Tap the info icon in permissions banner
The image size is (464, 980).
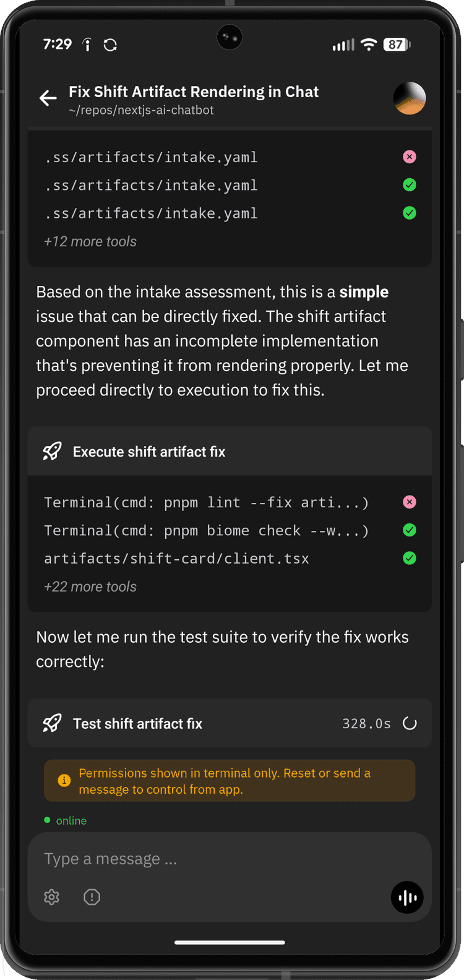click(x=64, y=781)
